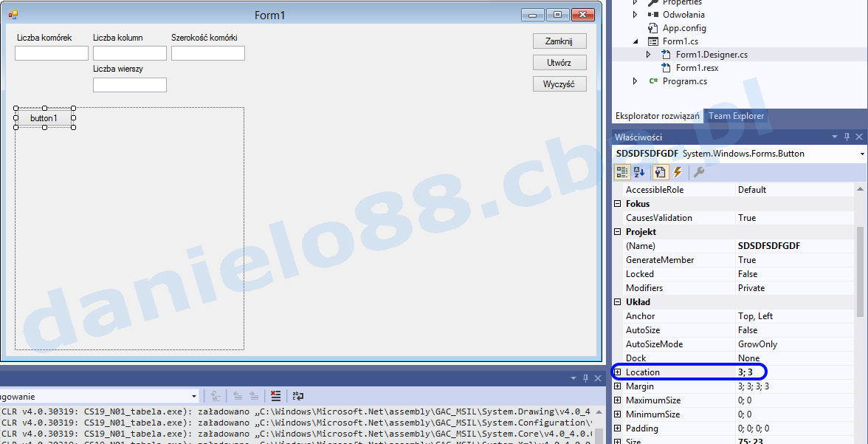868x444 pixels.
Task: Select Form1.resx file in Solution Explorer
Action: click(x=697, y=68)
